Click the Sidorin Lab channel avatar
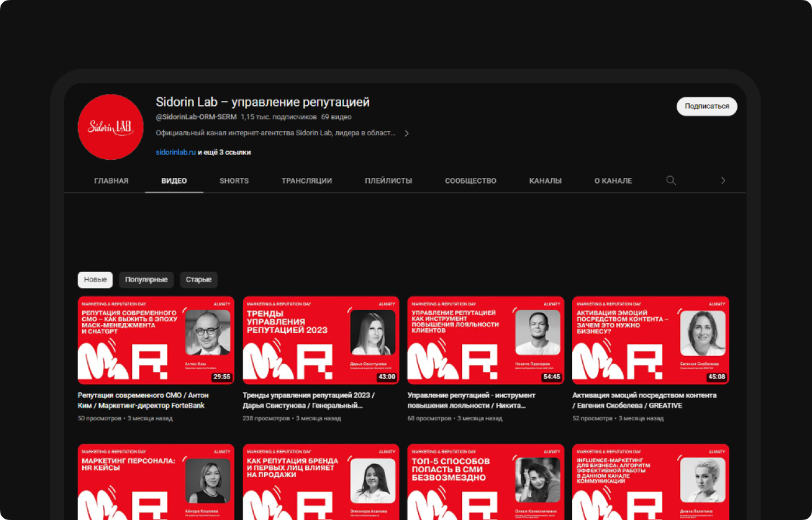The height and width of the screenshot is (520, 812). [110, 127]
